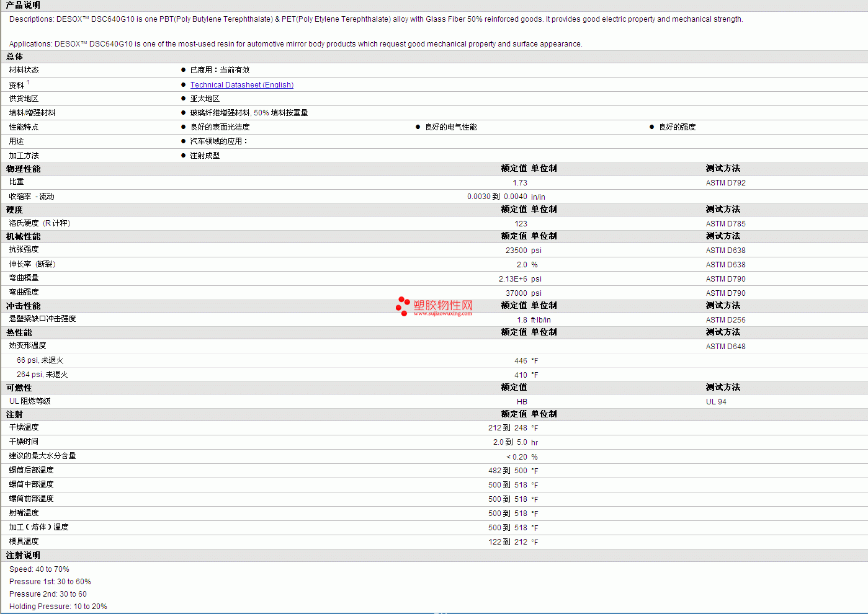Click the 螺筒前部温度 row label
The height and width of the screenshot is (614, 868).
pyautogui.click(x=31, y=499)
